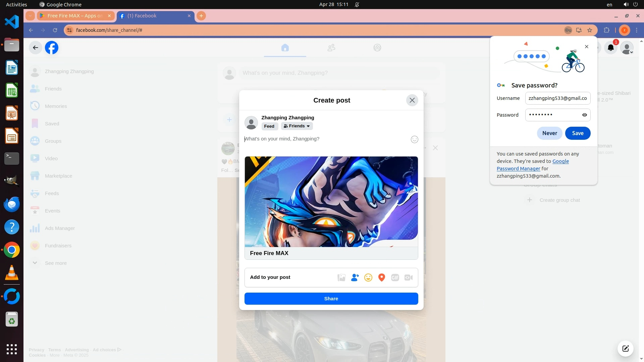644x362 pixels.
Task: Click the blue Share button
Action: click(331, 299)
